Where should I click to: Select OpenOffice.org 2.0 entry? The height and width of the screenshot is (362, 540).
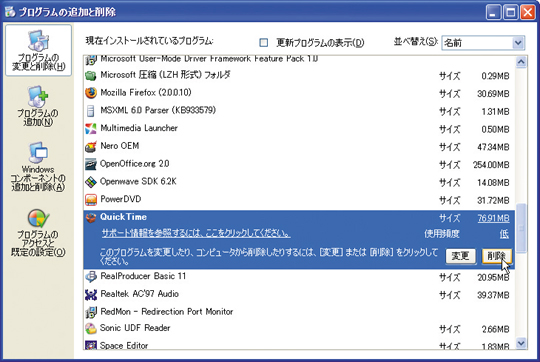pos(299,164)
